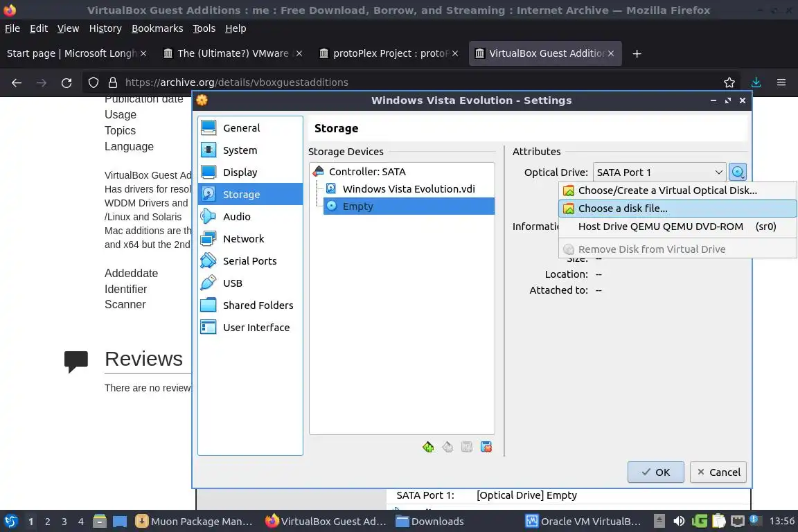Open Muon Package Manager from taskbar
Viewport: 798px width, 532px height.
pyautogui.click(x=194, y=522)
